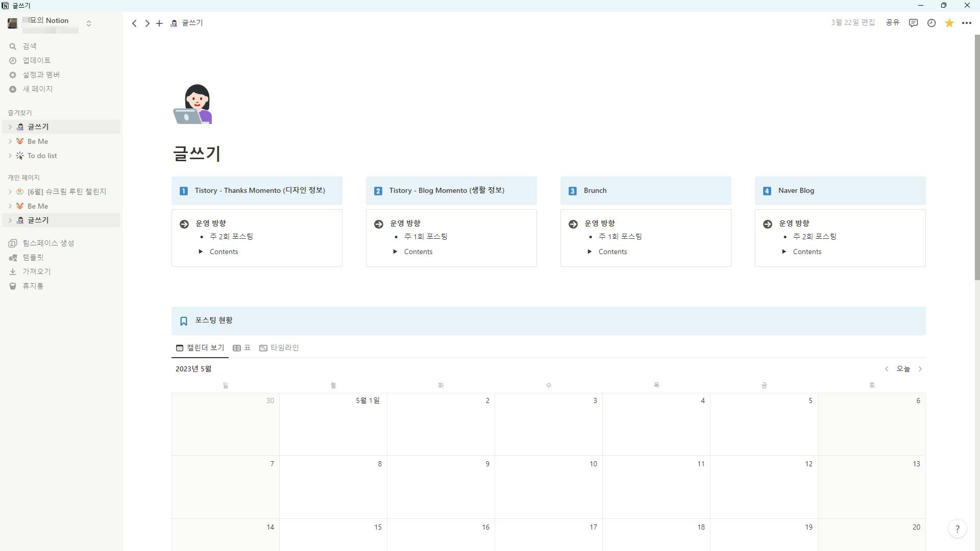Open the comments panel icon
The height and width of the screenshot is (551, 980).
click(x=913, y=23)
